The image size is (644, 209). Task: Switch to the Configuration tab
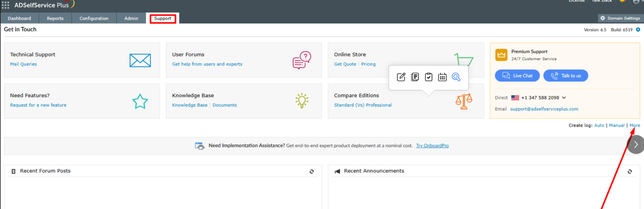tap(94, 18)
